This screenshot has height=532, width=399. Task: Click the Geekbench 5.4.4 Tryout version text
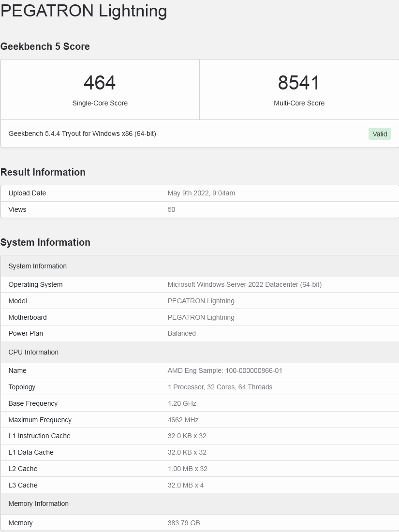click(82, 133)
